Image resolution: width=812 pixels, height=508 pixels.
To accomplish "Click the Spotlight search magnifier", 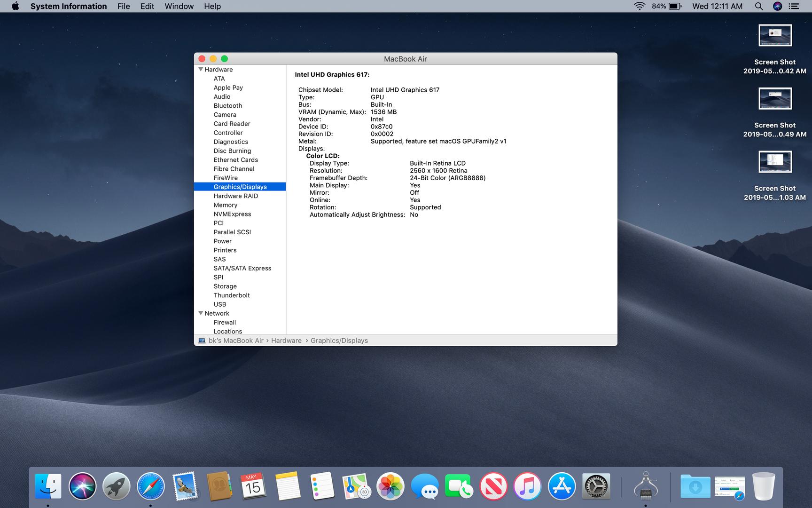I will coord(758,6).
